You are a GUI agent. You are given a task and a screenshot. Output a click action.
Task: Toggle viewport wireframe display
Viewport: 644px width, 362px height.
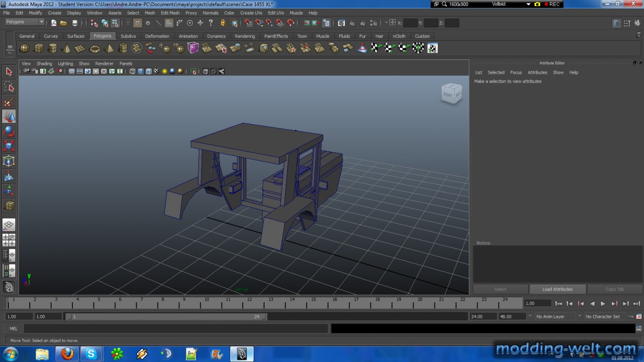(133, 71)
